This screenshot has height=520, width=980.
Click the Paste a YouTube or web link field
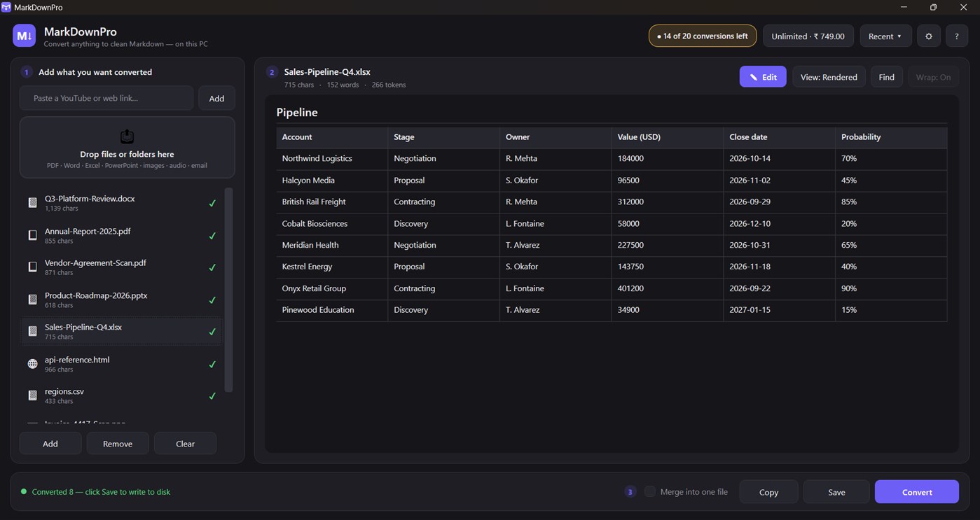[x=106, y=98]
